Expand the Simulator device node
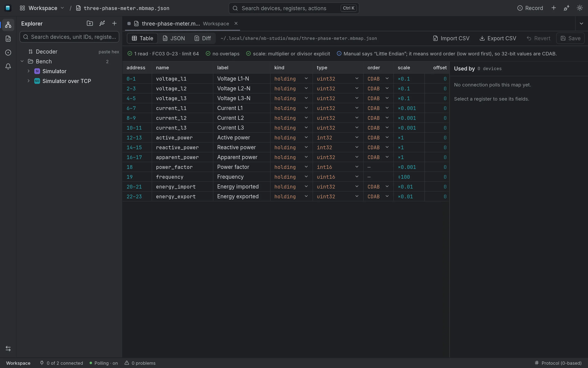 point(28,71)
